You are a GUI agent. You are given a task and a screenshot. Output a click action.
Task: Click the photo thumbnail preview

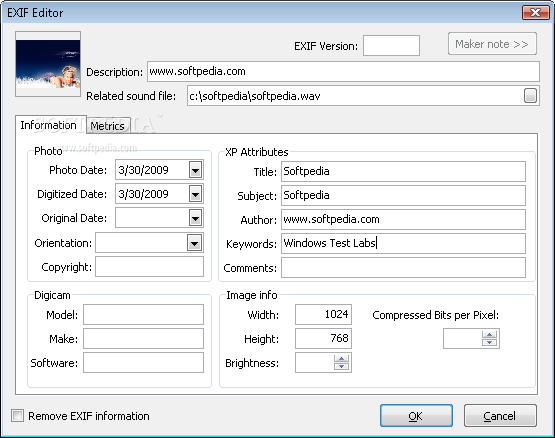coord(48,64)
